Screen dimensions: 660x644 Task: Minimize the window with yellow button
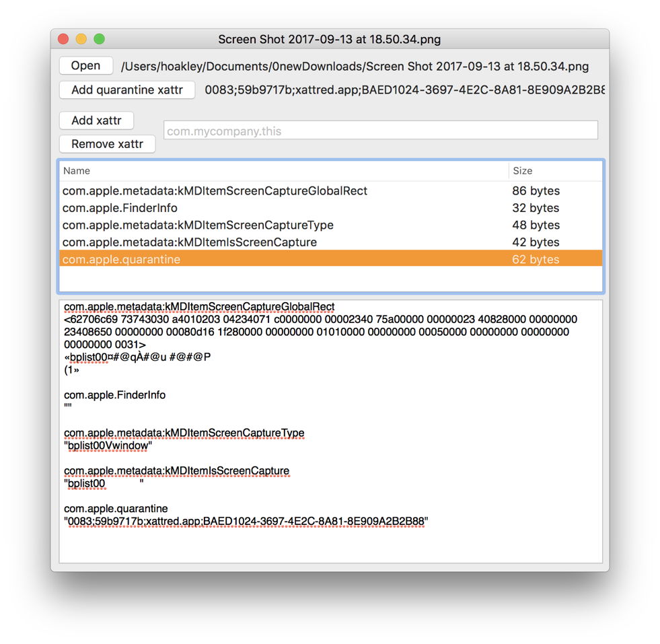(81, 40)
